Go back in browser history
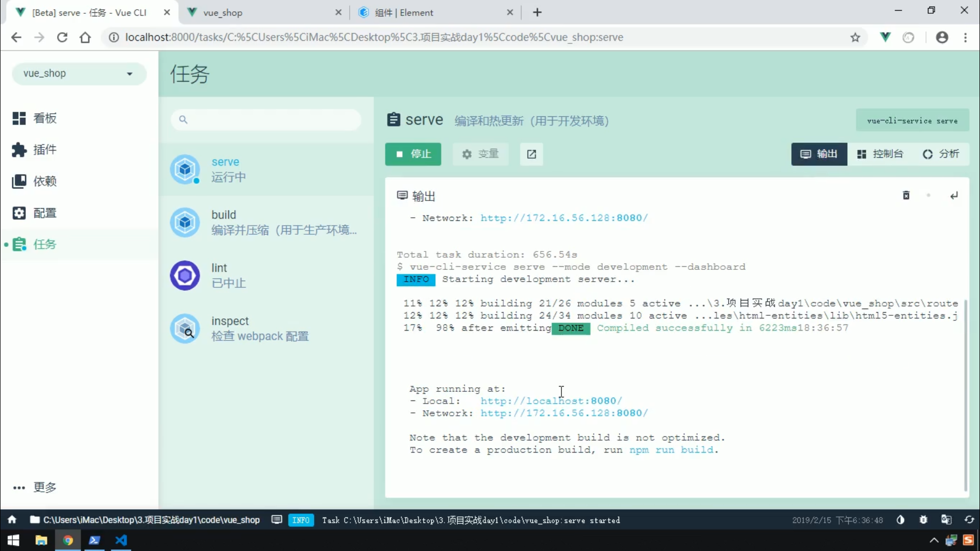 pyautogui.click(x=16, y=37)
